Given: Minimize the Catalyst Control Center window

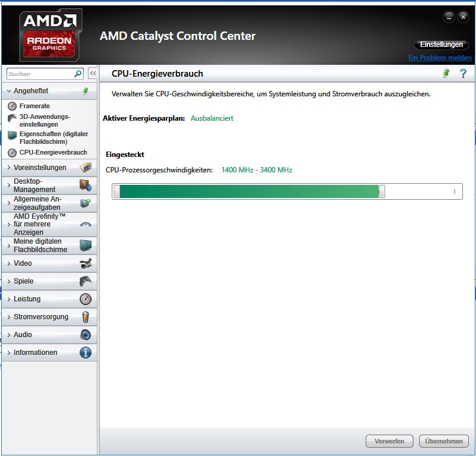Looking at the screenshot, I should coord(449,17).
